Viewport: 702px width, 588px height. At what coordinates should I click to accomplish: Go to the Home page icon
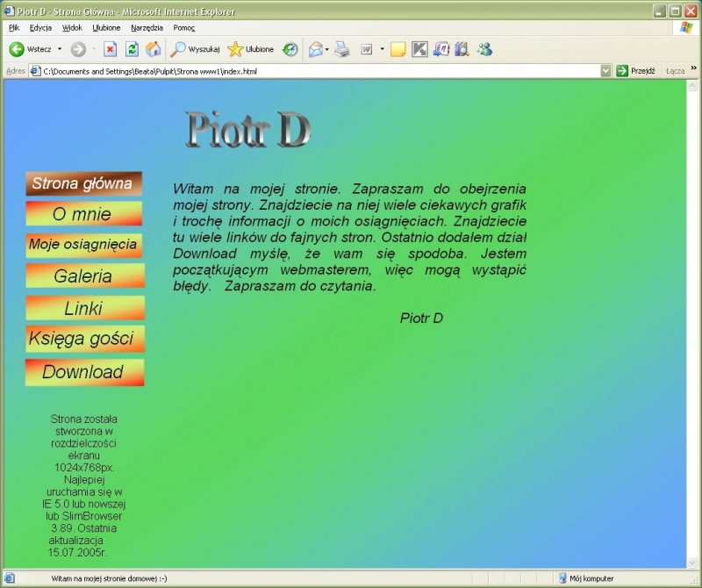click(154, 49)
